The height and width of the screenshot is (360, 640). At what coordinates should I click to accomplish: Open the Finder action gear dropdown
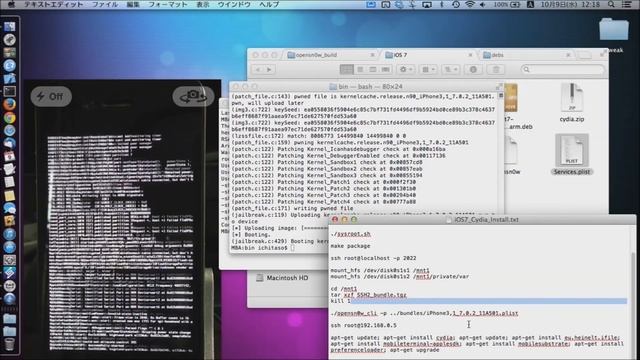(x=406, y=70)
